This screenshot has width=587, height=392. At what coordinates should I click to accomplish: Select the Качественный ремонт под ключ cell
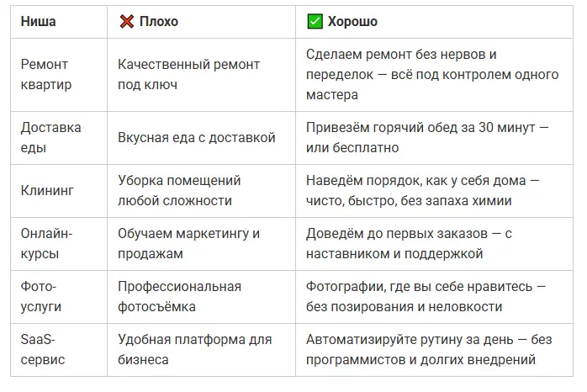189,75
